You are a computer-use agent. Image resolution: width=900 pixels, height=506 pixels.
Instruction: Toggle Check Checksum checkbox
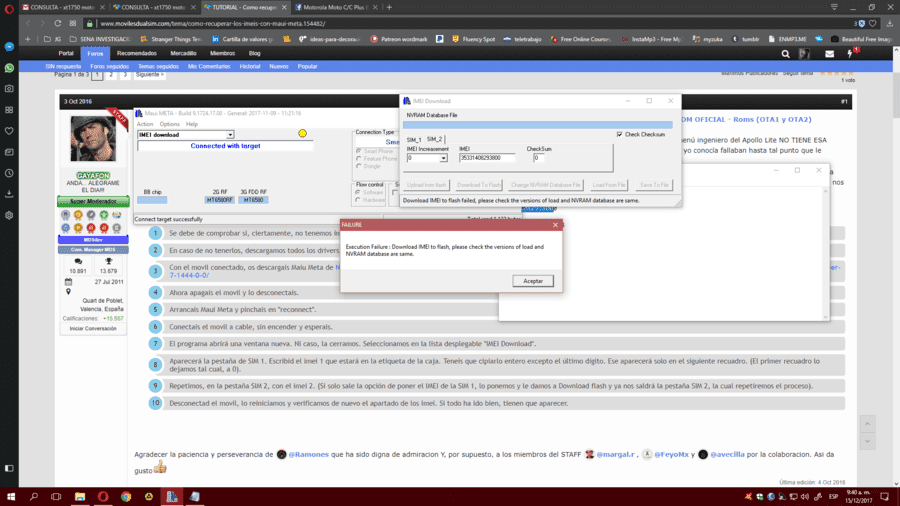point(619,134)
